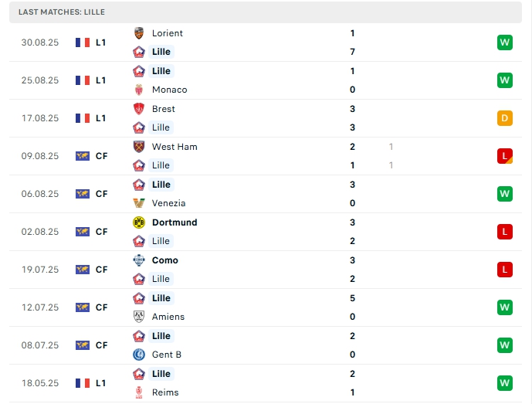Click the Amiens club crest icon

[x=139, y=317]
